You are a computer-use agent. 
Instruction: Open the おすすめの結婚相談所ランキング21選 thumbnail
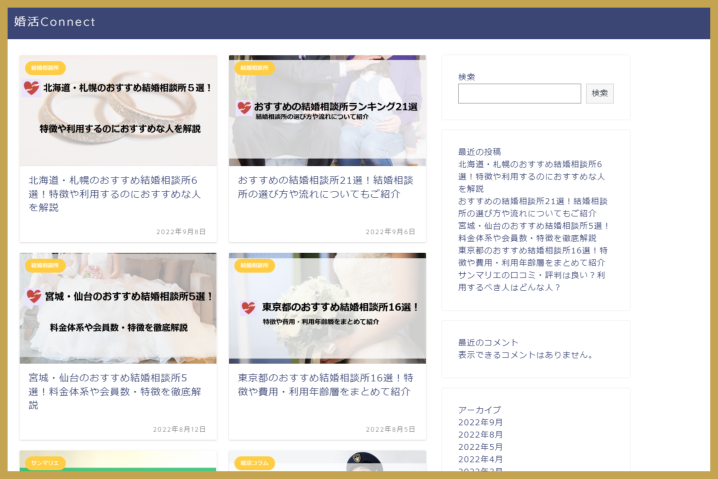click(x=327, y=110)
